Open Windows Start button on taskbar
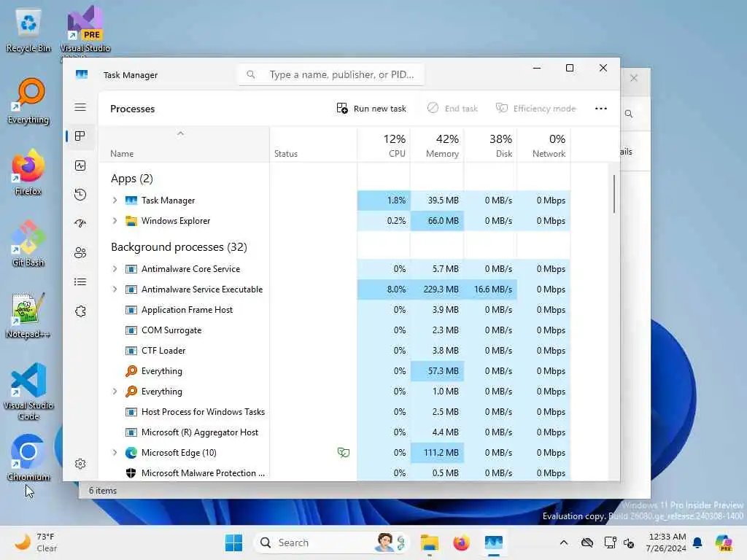 pyautogui.click(x=233, y=542)
